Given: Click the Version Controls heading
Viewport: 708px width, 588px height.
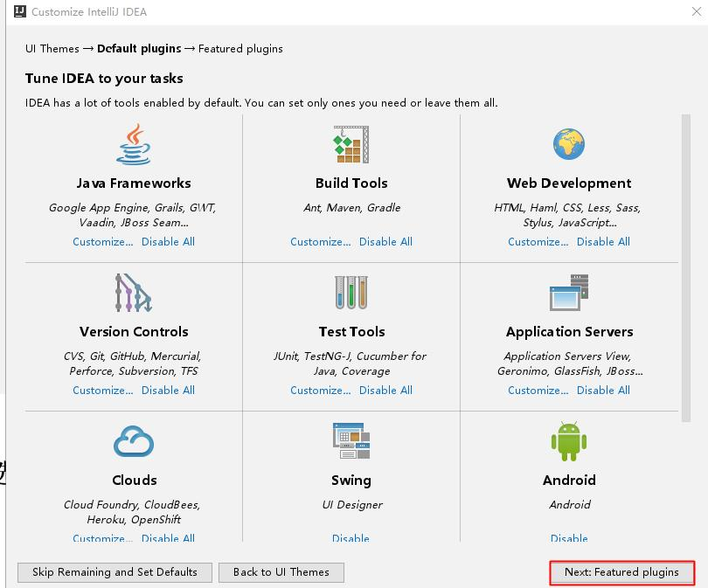Looking at the screenshot, I should coord(134,332).
